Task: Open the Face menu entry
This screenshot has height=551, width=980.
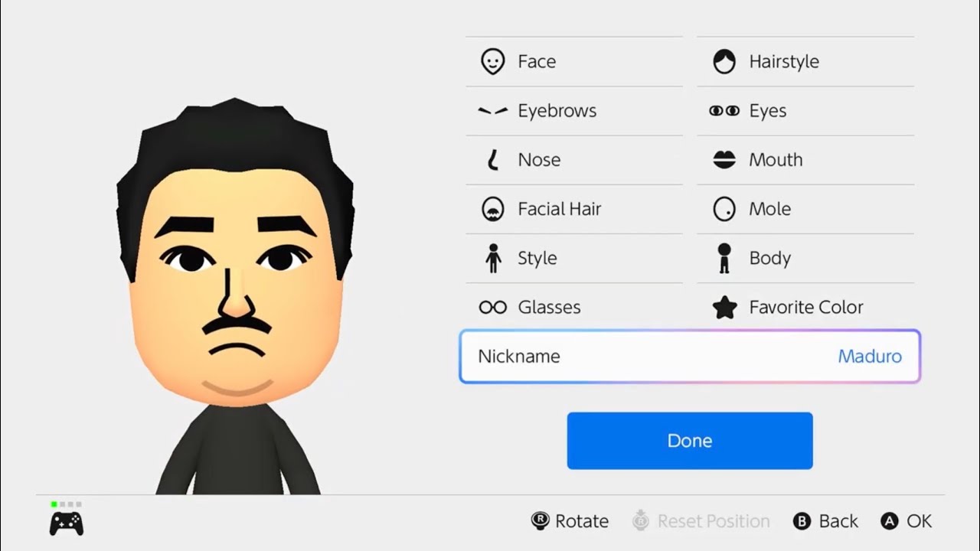Action: tap(574, 61)
